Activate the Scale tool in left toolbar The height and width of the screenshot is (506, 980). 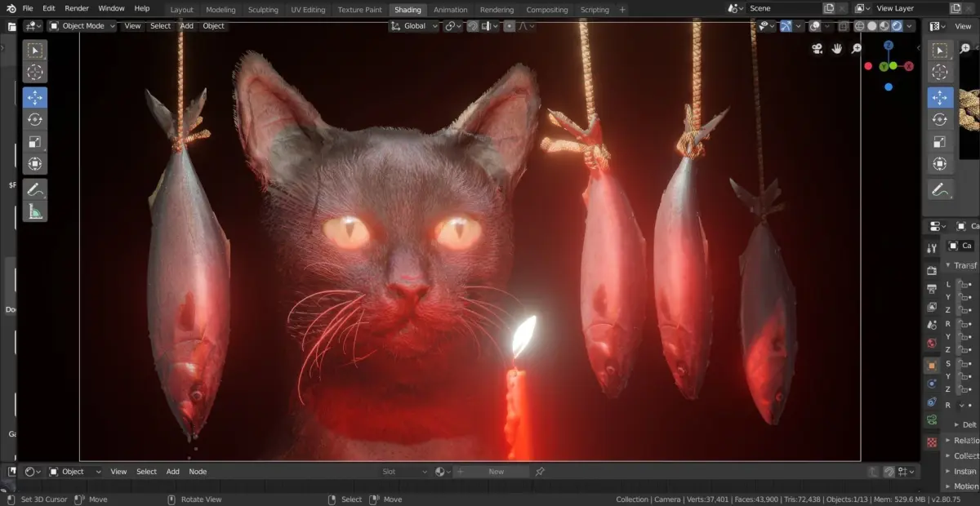[35, 142]
